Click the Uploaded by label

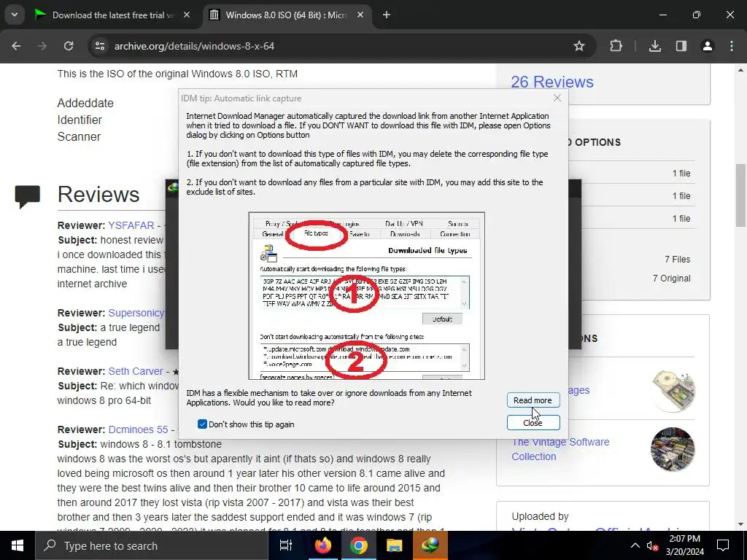click(x=541, y=516)
